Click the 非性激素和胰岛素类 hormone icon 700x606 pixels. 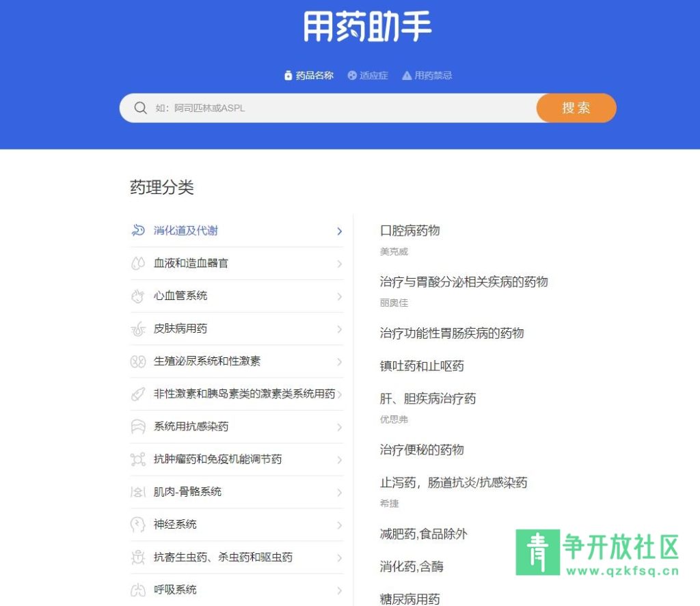pyautogui.click(x=138, y=394)
